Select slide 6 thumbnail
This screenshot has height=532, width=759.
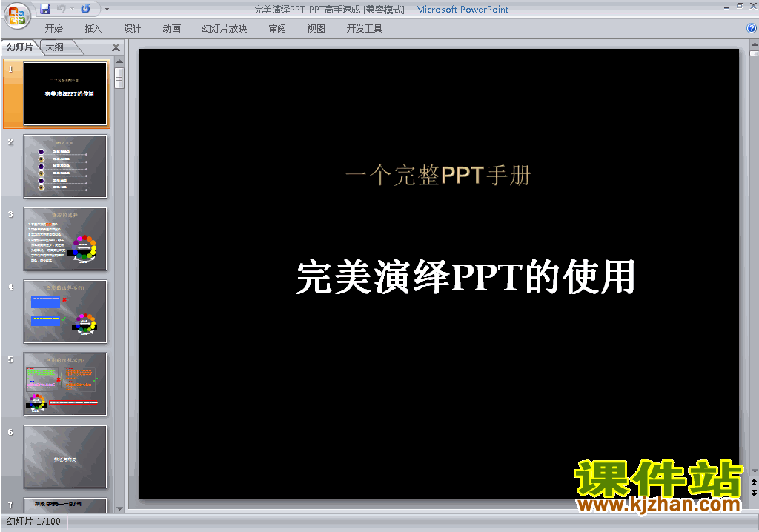click(65, 457)
